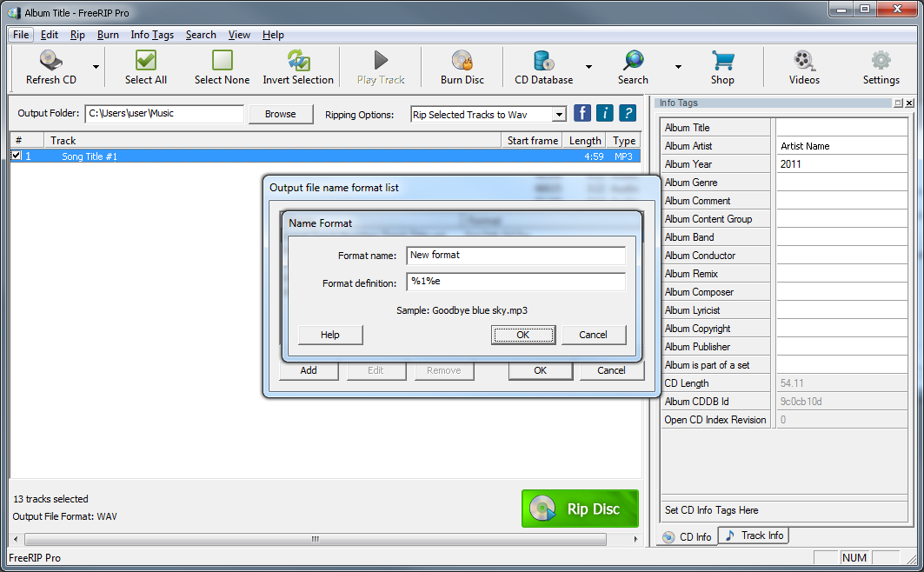Click the Output Folder path field

[164, 114]
